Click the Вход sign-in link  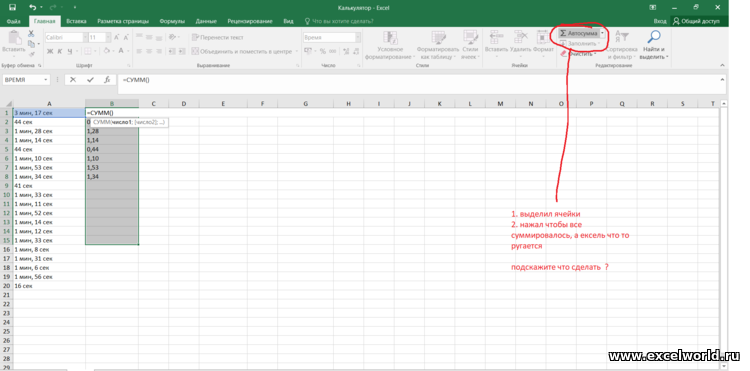[x=660, y=22]
